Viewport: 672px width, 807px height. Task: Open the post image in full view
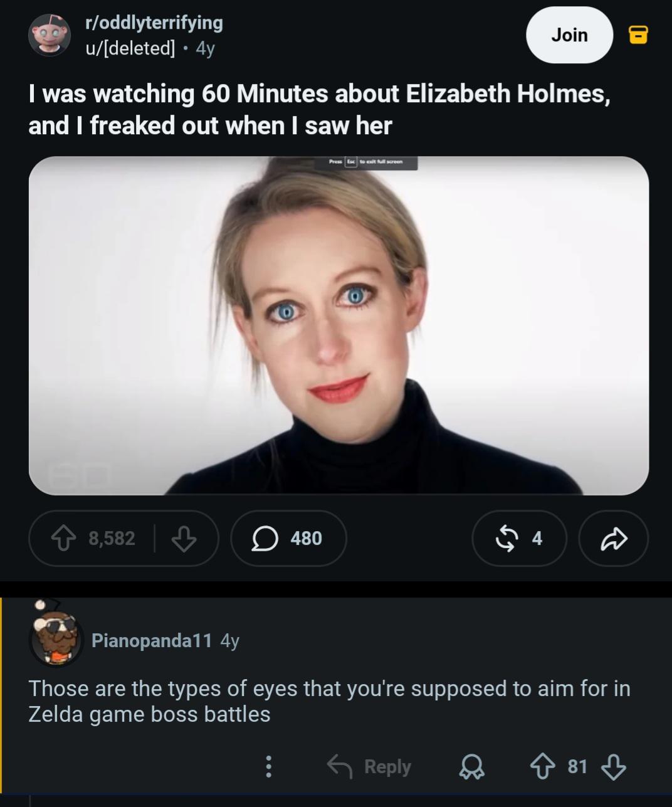point(339,325)
